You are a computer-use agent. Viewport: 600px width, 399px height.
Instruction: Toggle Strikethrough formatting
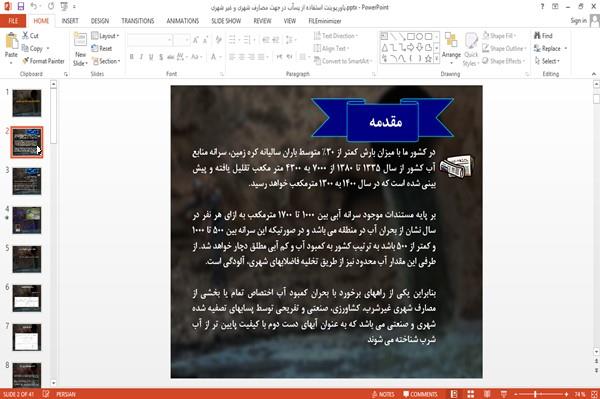[171, 57]
